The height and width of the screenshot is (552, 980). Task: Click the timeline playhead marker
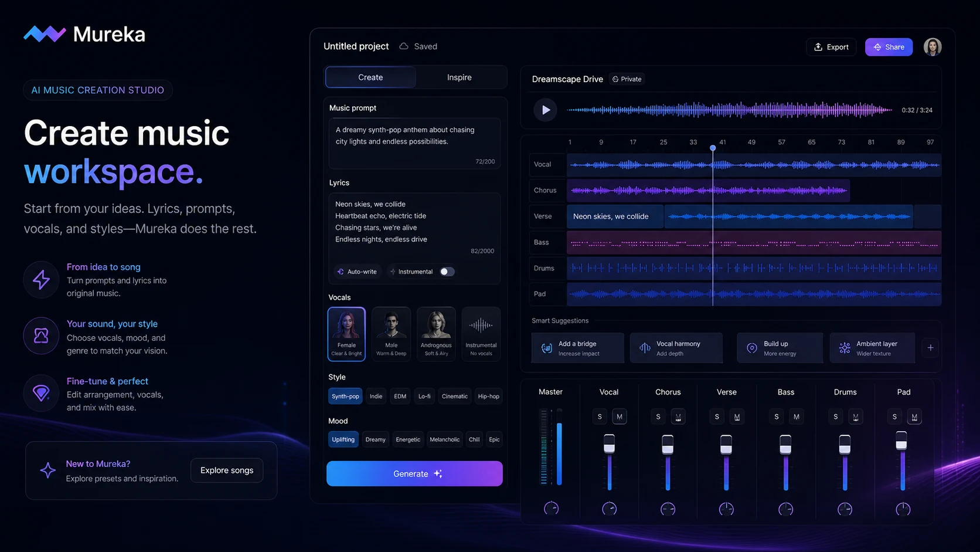(713, 148)
